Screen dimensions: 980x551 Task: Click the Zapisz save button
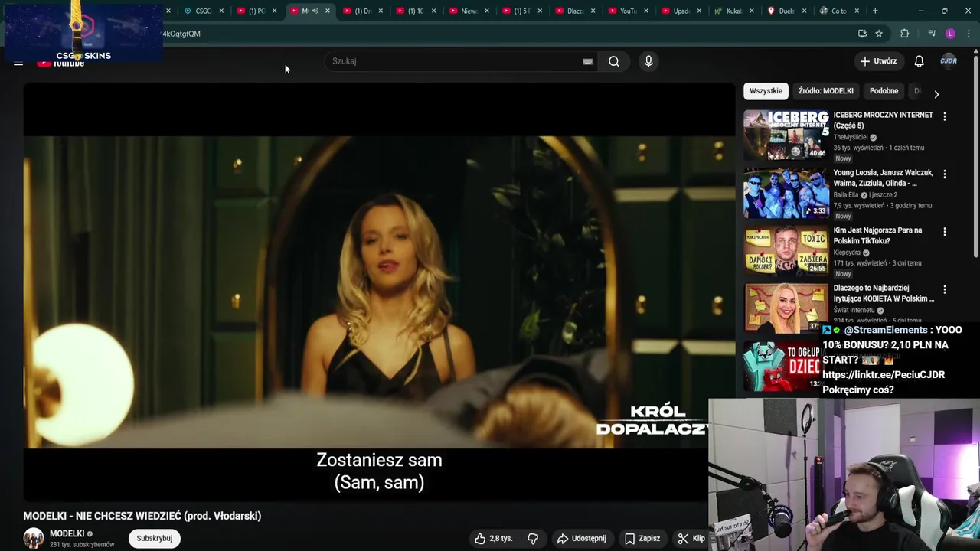point(642,539)
